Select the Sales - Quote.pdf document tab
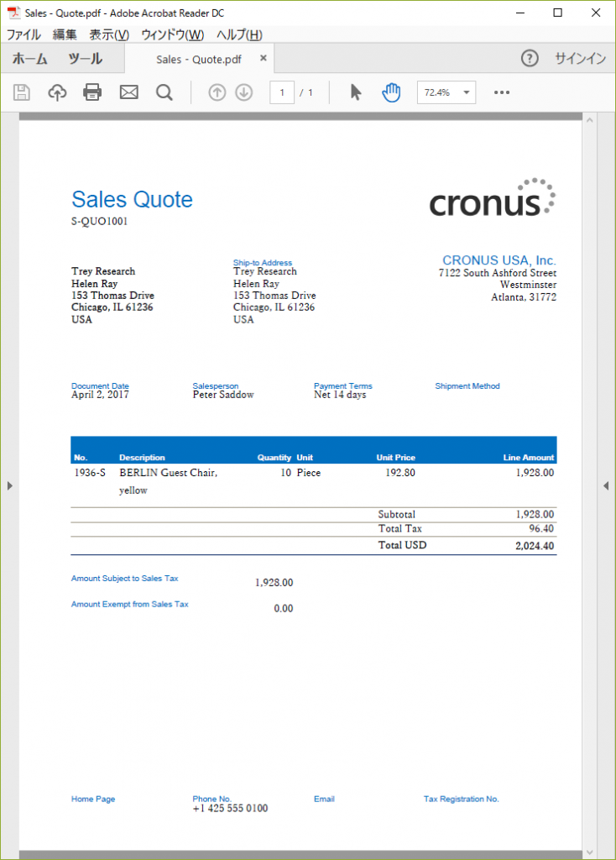The height and width of the screenshot is (860, 616). (199, 60)
